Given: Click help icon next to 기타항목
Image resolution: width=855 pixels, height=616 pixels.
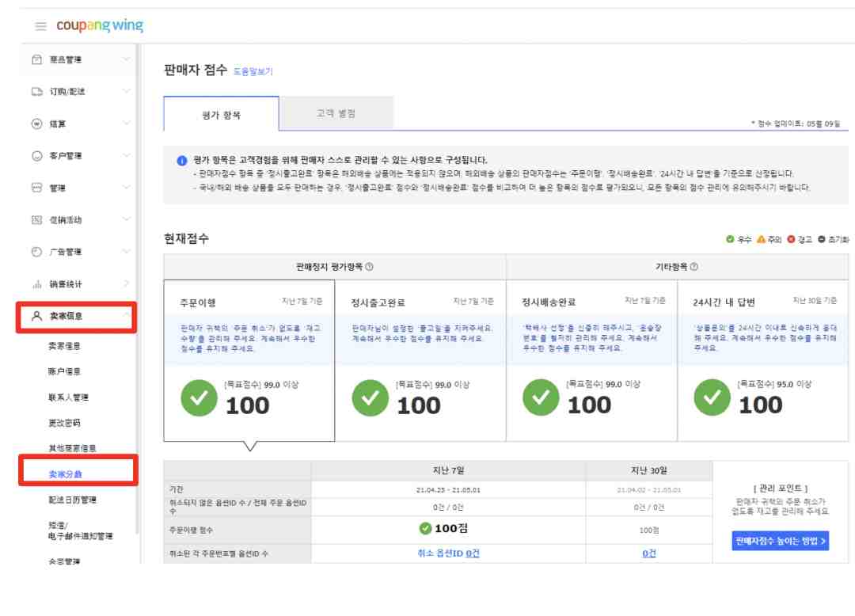Looking at the screenshot, I should pyautogui.click(x=694, y=267).
